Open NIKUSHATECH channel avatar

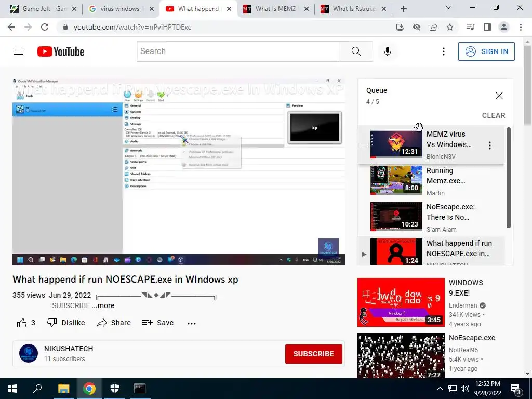pos(29,353)
